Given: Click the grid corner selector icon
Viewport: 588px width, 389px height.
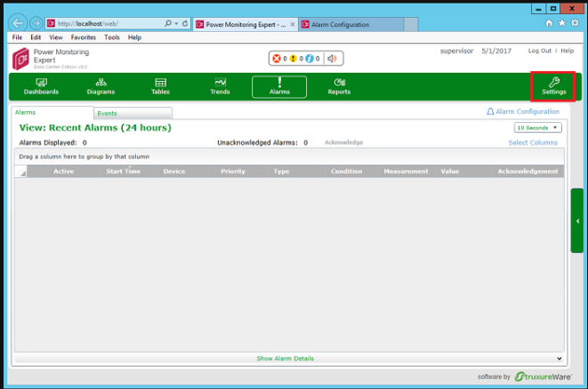Looking at the screenshot, I should point(23,172).
